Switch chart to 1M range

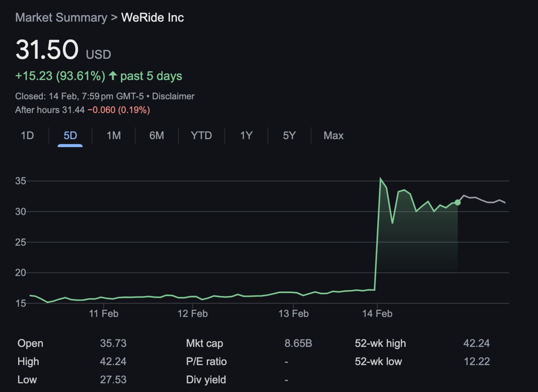(x=114, y=135)
